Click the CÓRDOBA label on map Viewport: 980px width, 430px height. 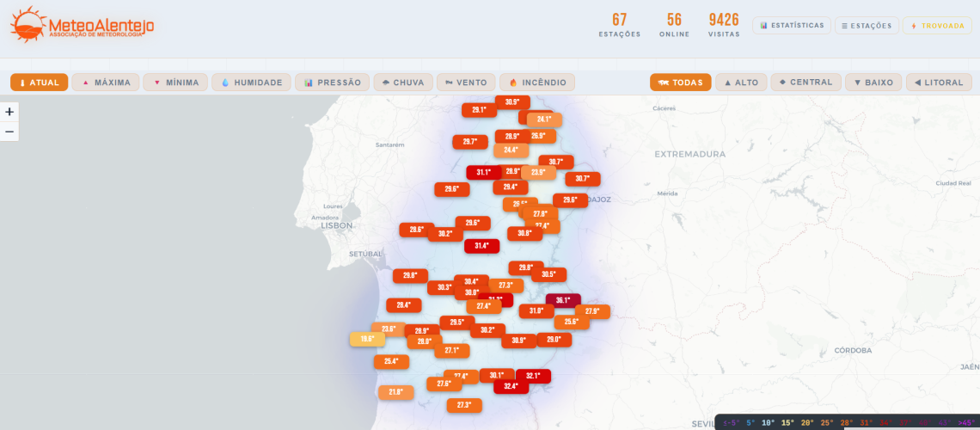point(853,351)
